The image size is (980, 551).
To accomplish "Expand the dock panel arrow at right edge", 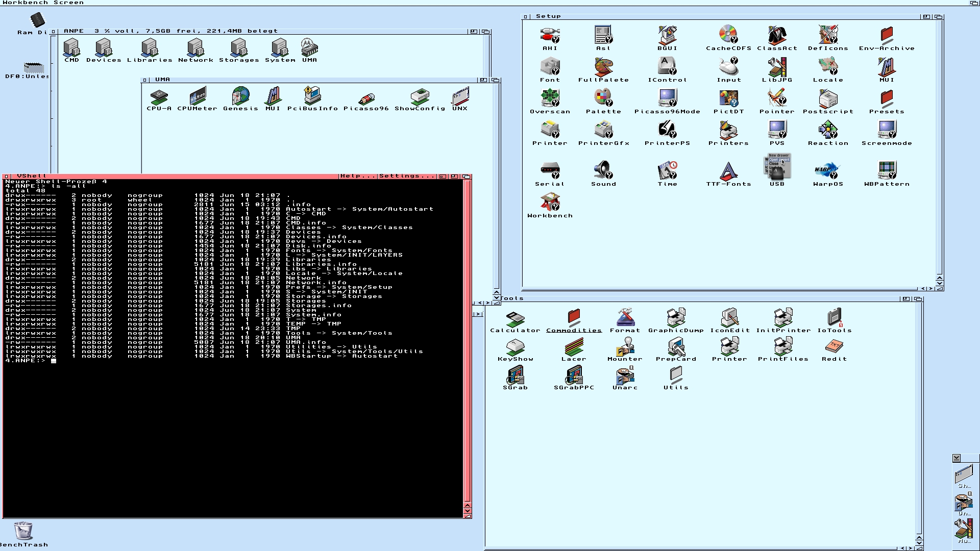I will coord(957,458).
